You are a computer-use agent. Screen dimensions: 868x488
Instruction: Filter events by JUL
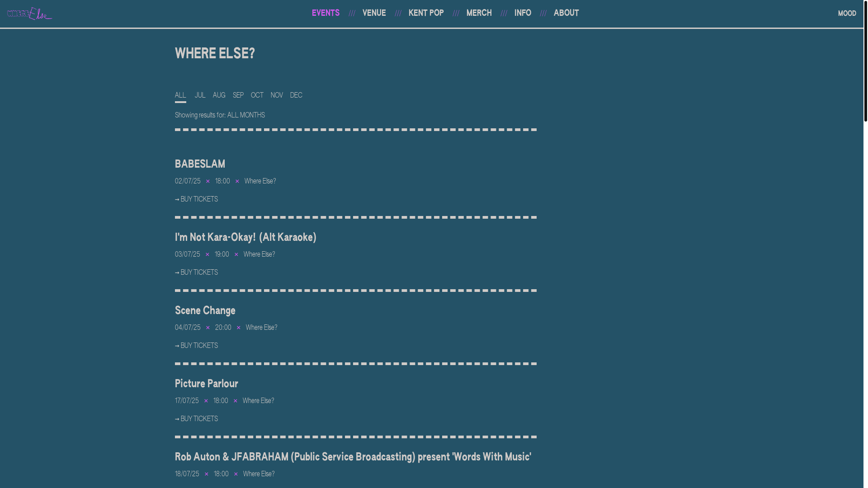pos(200,95)
